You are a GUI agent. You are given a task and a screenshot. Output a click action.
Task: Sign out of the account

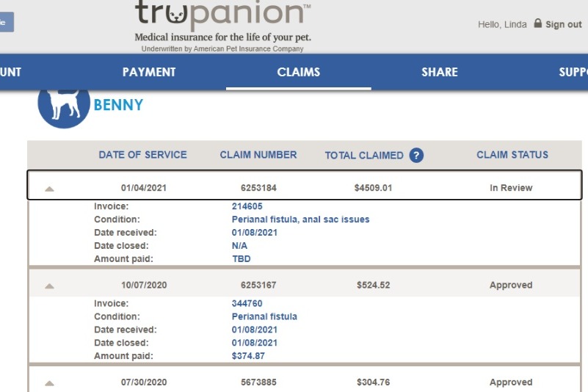click(x=563, y=24)
